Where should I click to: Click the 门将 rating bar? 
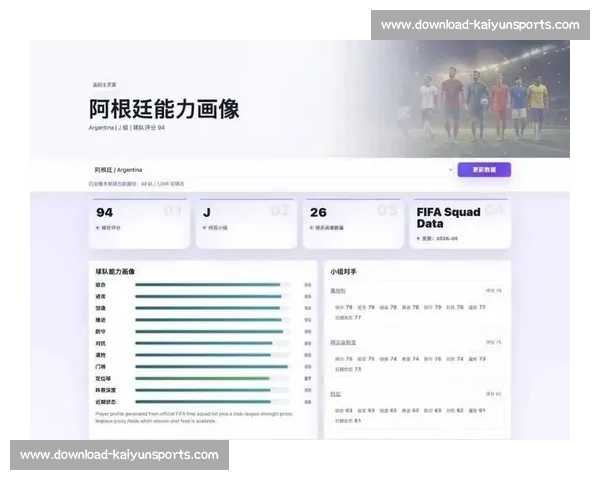(212, 367)
